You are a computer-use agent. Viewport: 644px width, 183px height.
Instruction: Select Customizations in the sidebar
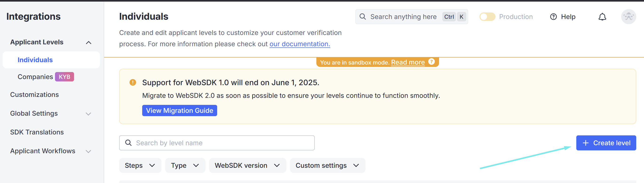pyautogui.click(x=35, y=95)
